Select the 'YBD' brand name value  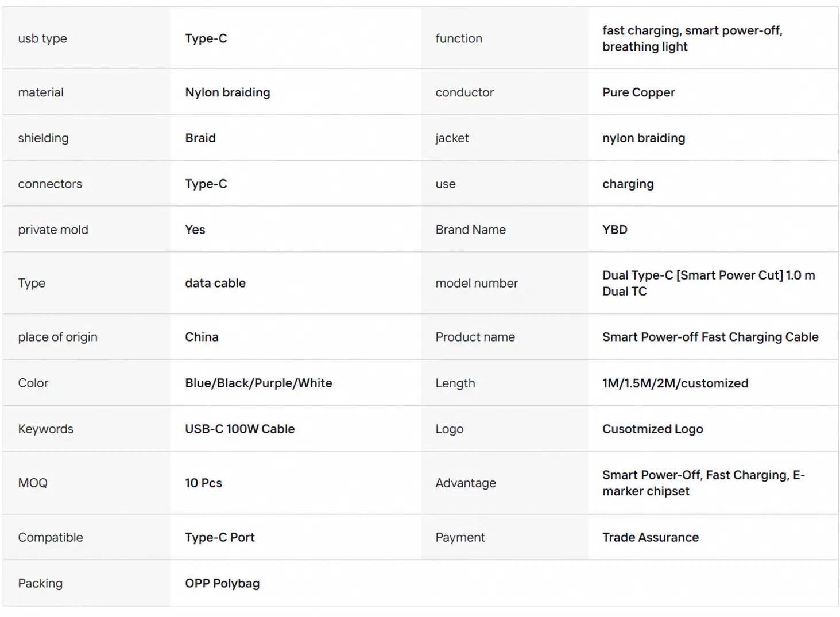(x=615, y=230)
